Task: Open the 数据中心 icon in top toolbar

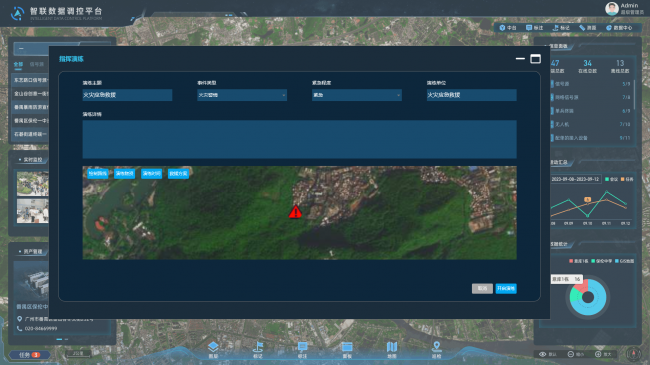Action: coord(609,28)
